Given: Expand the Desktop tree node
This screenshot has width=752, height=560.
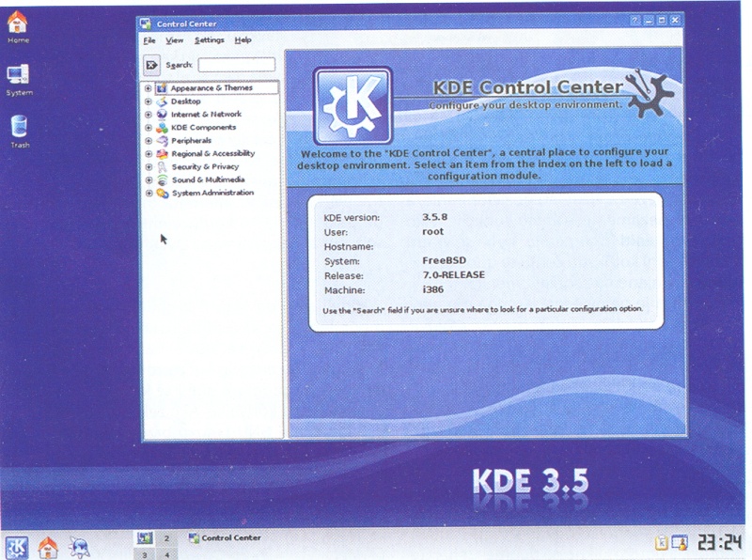Looking at the screenshot, I should point(148,101).
